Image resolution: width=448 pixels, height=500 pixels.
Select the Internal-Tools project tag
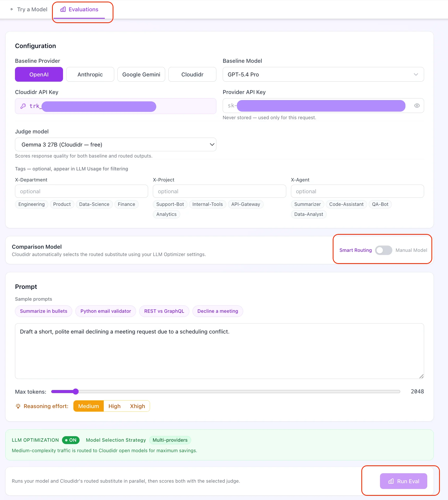pos(207,204)
